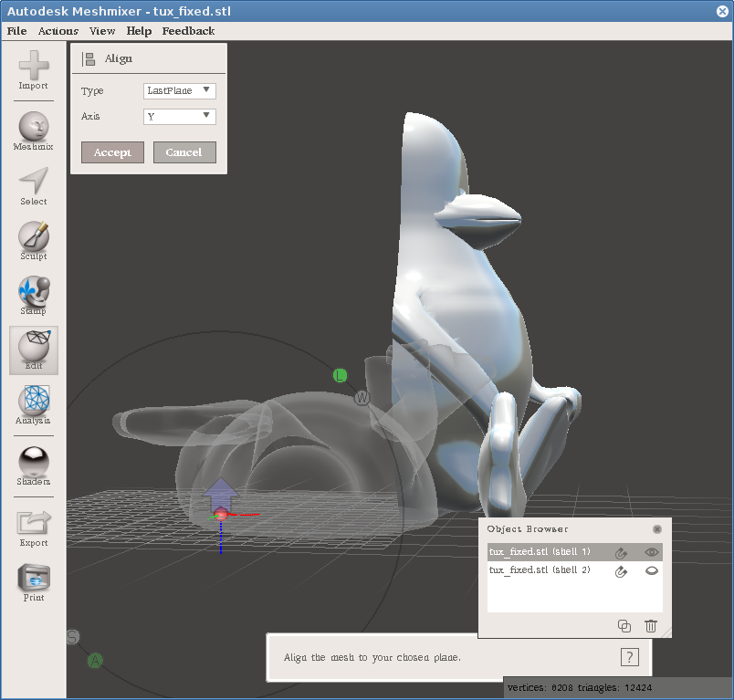Image resolution: width=734 pixels, height=700 pixels.
Task: Accept the Align operation
Action: 112,152
